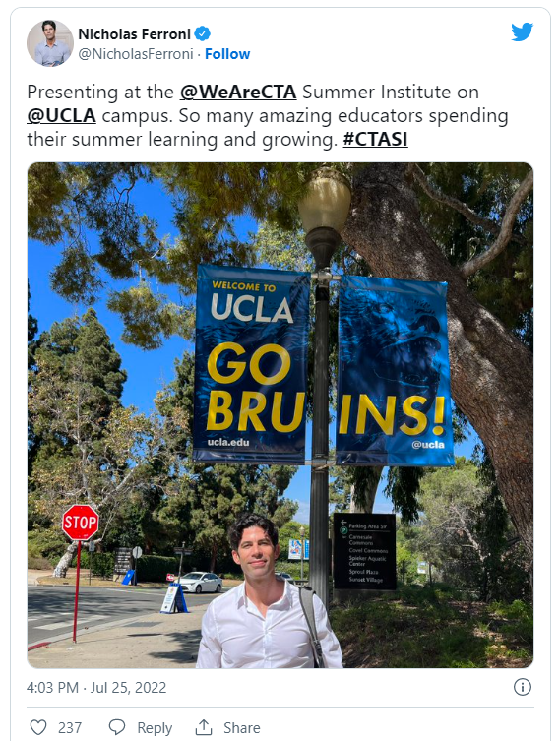Open the #CTASI hashtag

(x=375, y=139)
